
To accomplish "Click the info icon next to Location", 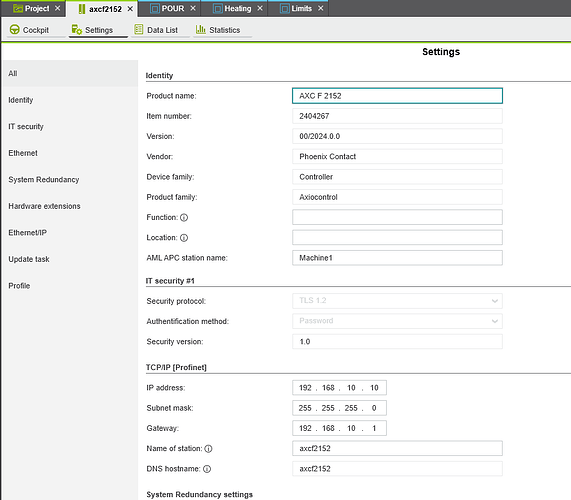I will tap(184, 238).
